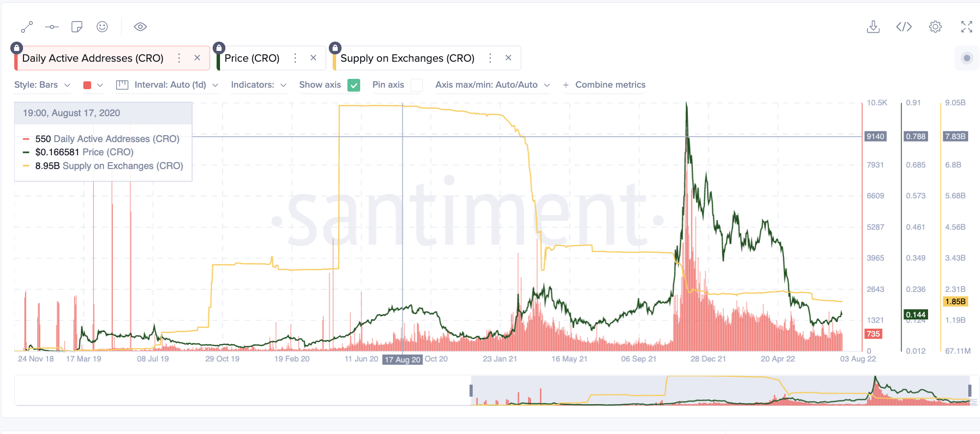
Task: Click the interval calendar icon
Action: (x=122, y=85)
